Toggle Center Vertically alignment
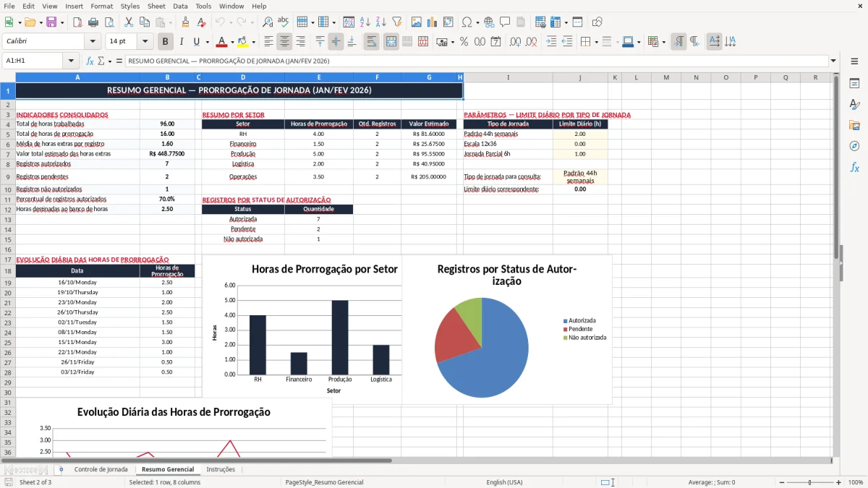 (x=336, y=42)
